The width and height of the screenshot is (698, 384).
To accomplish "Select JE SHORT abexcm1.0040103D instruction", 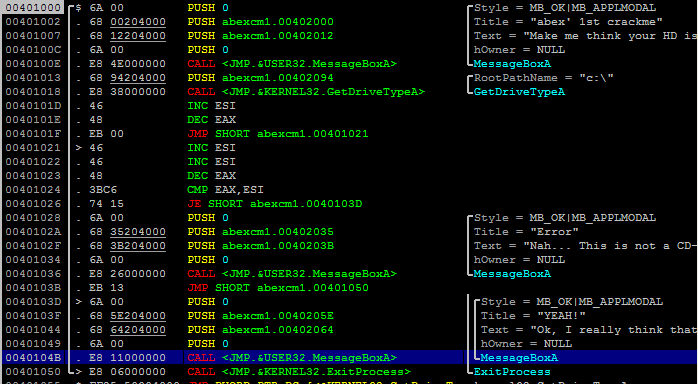I will click(x=275, y=204).
